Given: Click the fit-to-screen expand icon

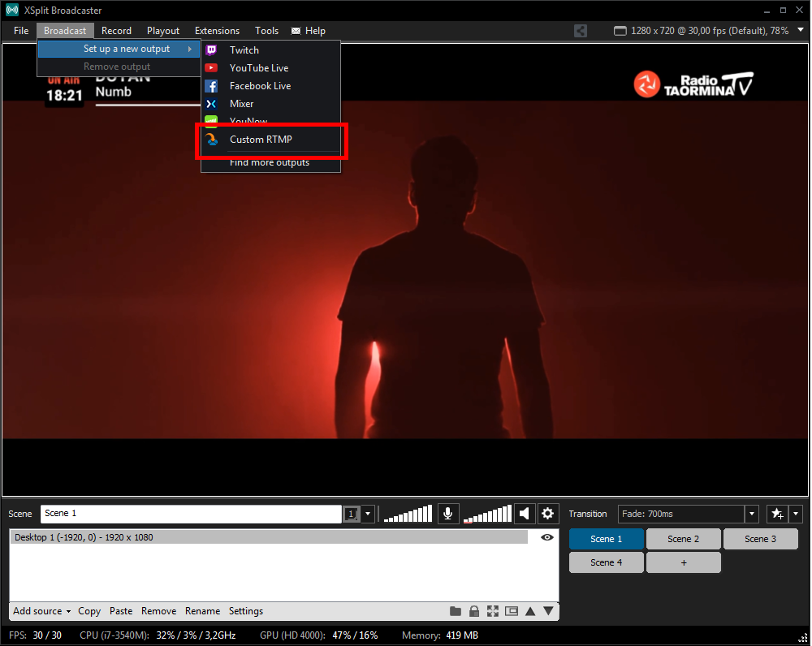Looking at the screenshot, I should point(493,611).
